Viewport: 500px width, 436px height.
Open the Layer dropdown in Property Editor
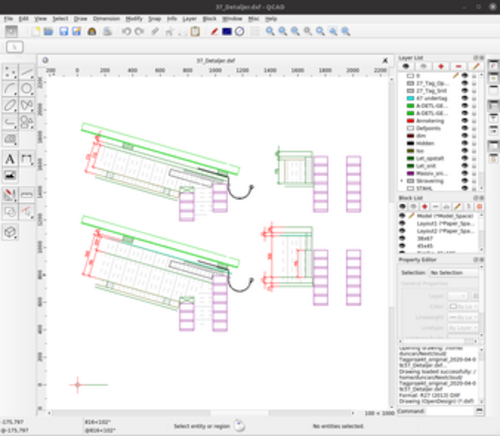tap(458, 296)
